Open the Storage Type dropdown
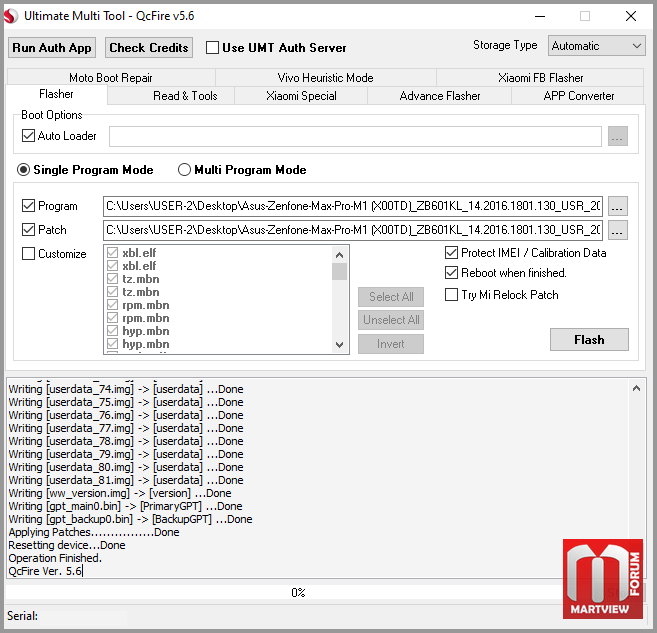657x633 pixels. tap(596, 46)
